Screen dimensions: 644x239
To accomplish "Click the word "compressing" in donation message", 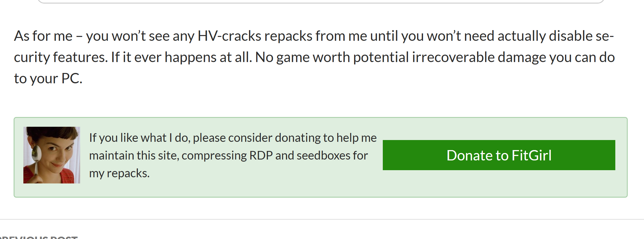I will (214, 156).
